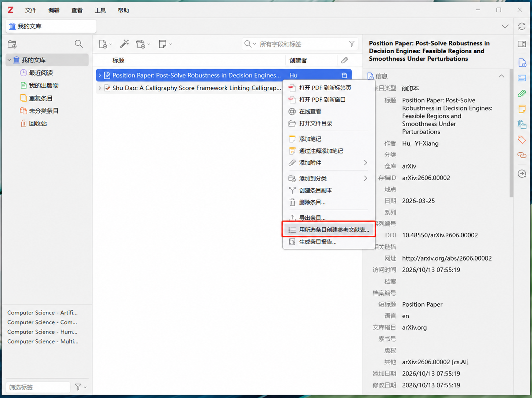Sort items by the 创建者 column header
Viewport: 532px width, 398px height.
(x=311, y=61)
